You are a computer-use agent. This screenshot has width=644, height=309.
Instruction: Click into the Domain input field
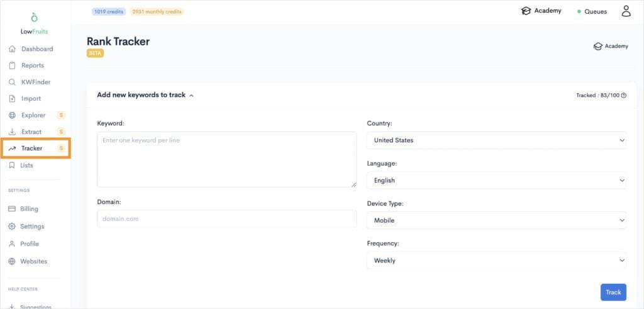pos(226,219)
